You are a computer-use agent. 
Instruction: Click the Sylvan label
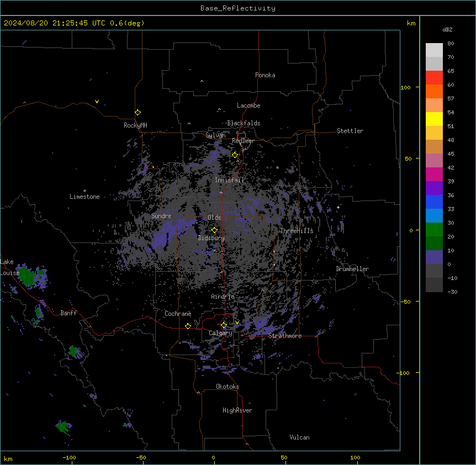(x=215, y=135)
